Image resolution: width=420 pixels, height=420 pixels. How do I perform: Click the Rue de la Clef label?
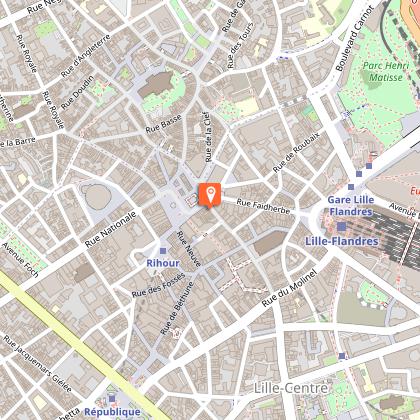coord(207,137)
